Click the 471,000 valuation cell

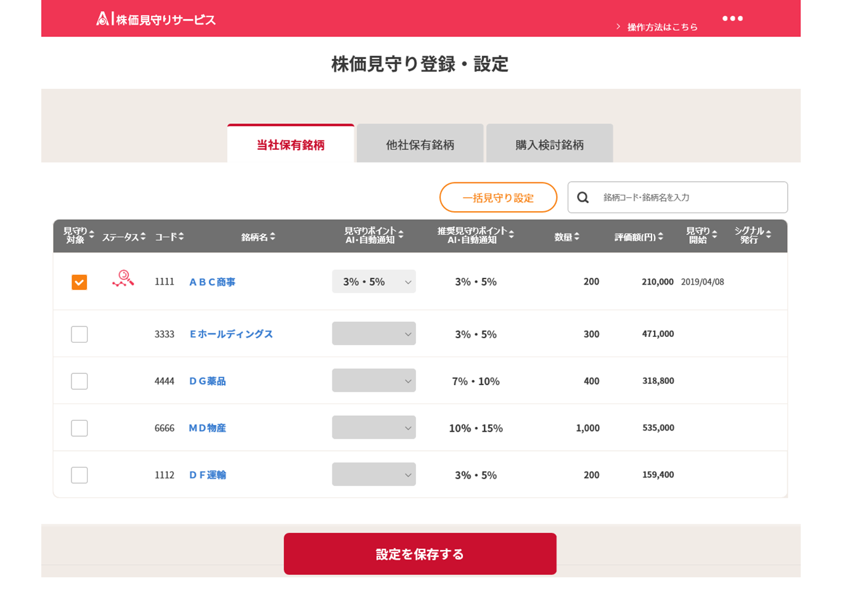[x=658, y=333]
